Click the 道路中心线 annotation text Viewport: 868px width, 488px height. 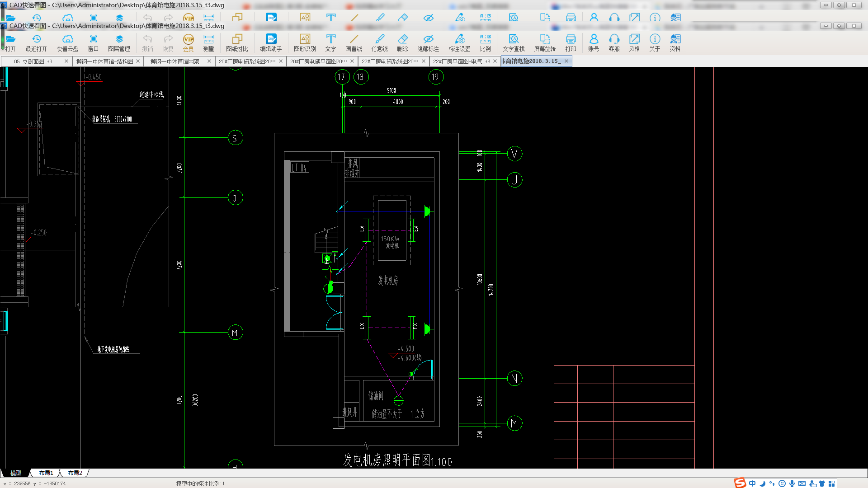tap(151, 94)
